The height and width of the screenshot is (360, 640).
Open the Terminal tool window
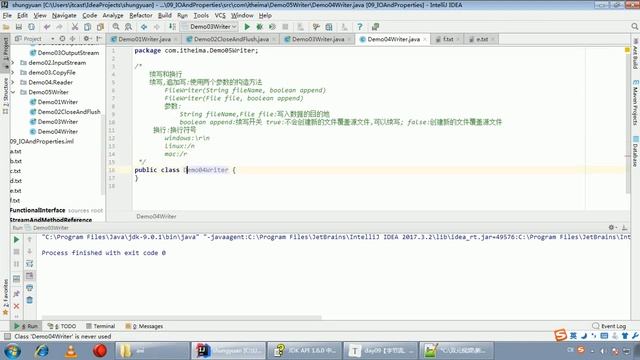[100, 326]
